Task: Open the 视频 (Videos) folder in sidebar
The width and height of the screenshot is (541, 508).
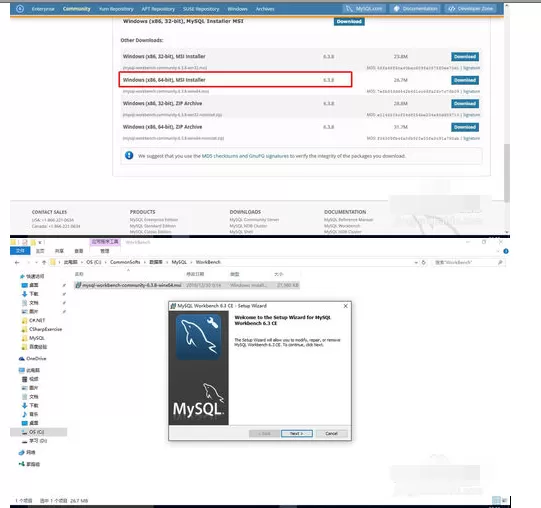Action: [30, 379]
